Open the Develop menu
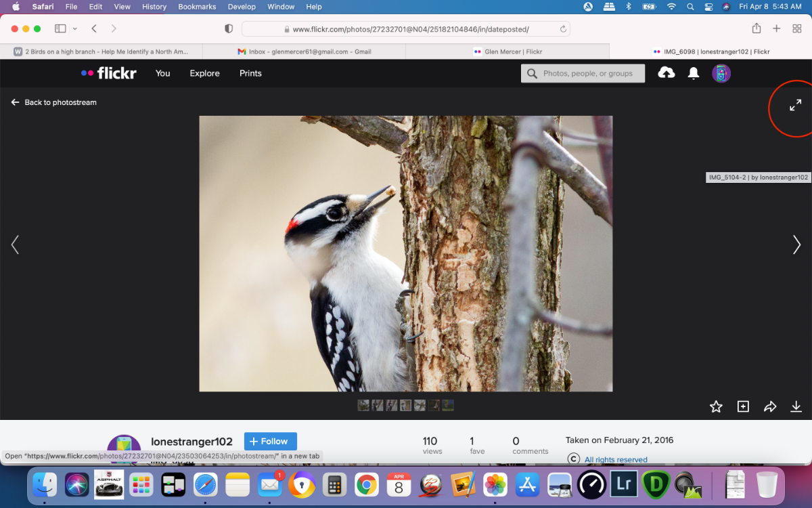The image size is (812, 508). point(242,7)
